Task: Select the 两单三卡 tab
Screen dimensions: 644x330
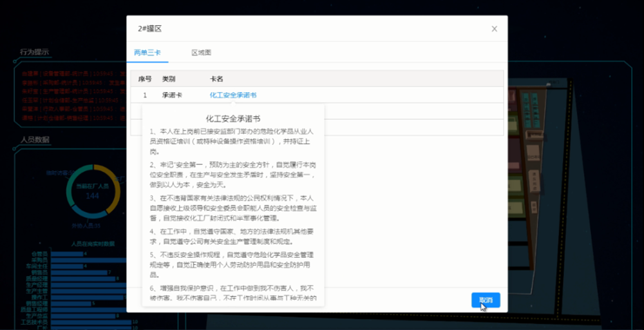Action: pos(147,52)
